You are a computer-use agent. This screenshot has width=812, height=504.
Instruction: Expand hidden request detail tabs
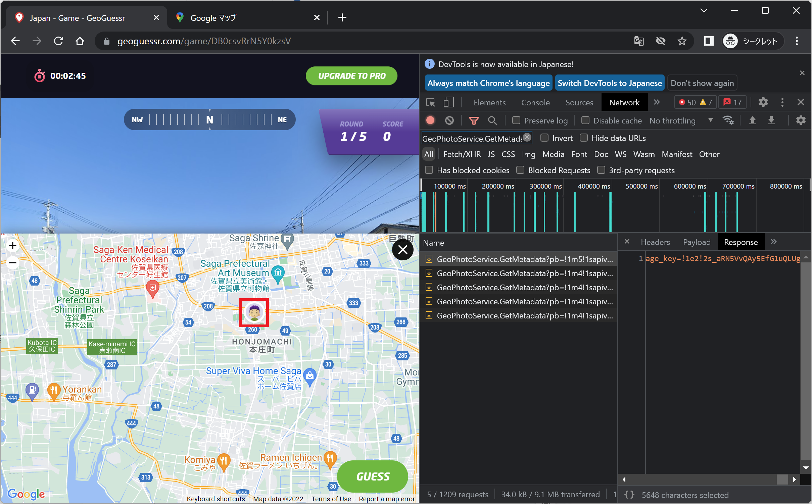click(x=774, y=242)
